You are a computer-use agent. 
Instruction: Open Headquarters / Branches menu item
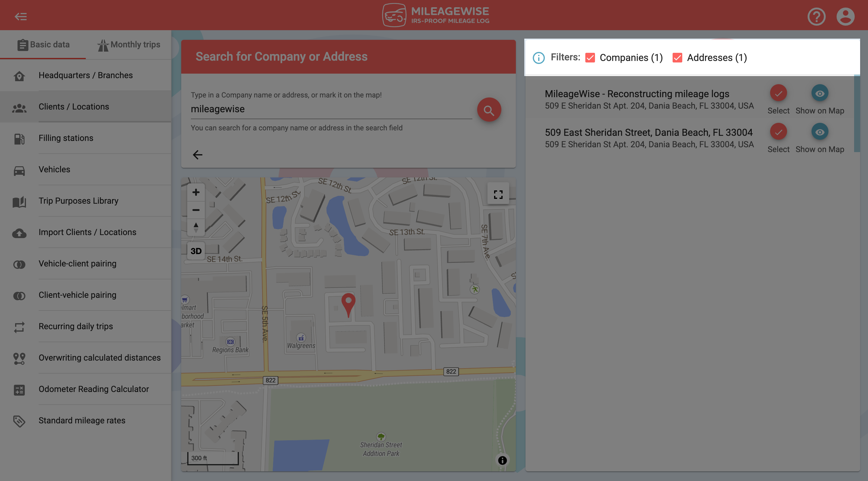pyautogui.click(x=85, y=75)
